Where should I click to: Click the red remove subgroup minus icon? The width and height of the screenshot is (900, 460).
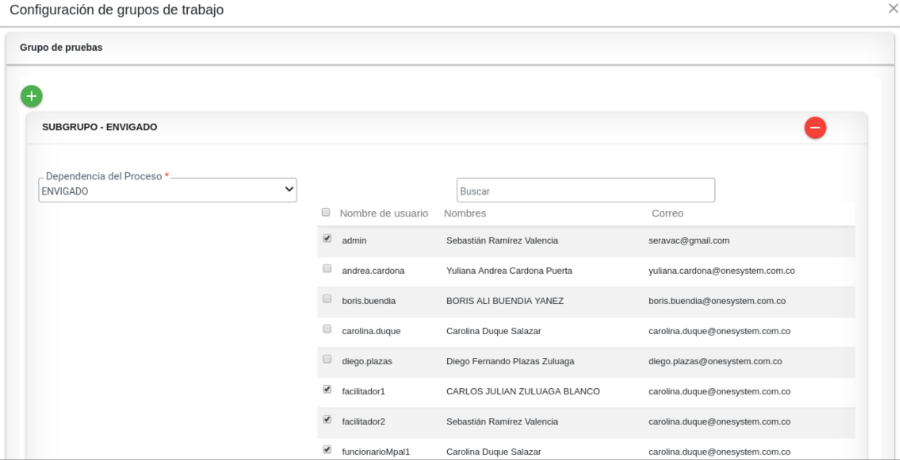(x=815, y=128)
